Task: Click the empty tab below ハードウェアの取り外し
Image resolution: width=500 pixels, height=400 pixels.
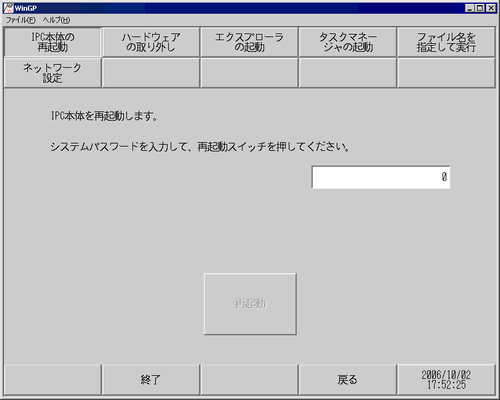Action: [x=151, y=73]
